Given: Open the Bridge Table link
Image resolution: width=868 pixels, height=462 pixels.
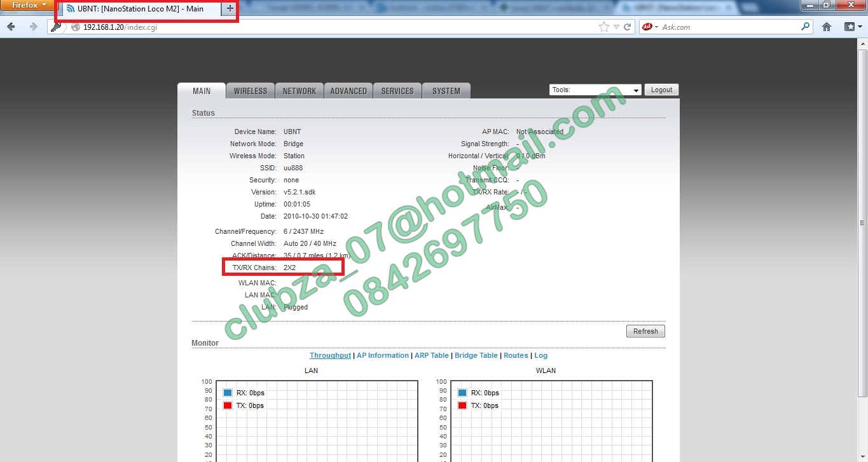Looking at the screenshot, I should click(x=476, y=355).
